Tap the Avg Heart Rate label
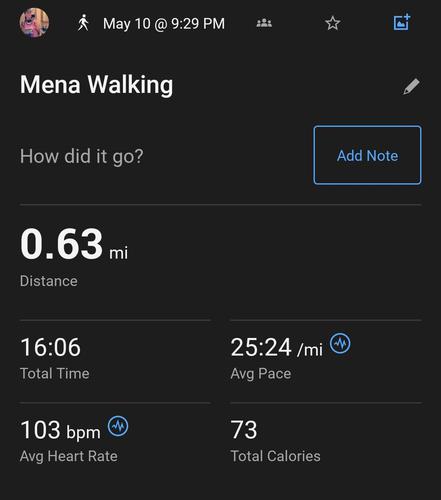Viewport: 441px width, 500px height. coord(69,456)
